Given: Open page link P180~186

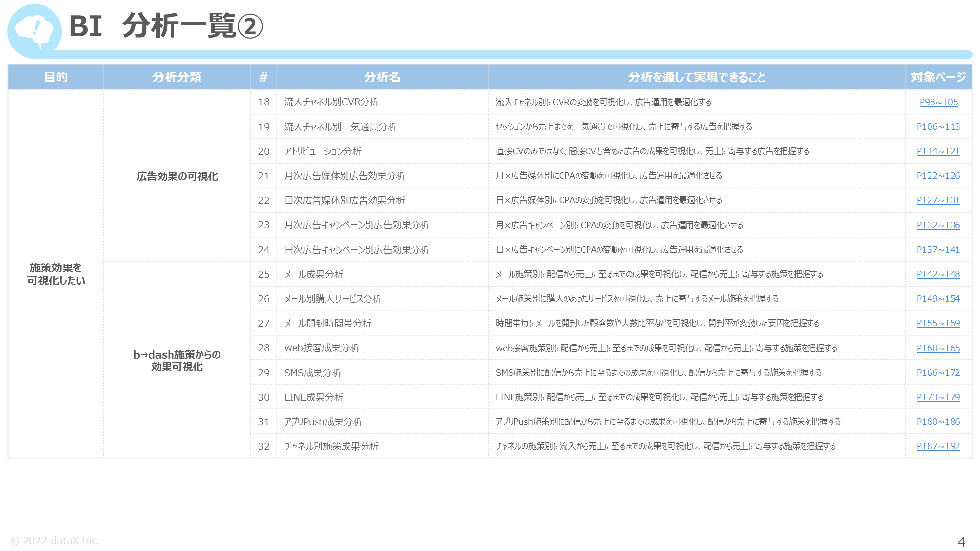Looking at the screenshot, I should click(x=938, y=422).
